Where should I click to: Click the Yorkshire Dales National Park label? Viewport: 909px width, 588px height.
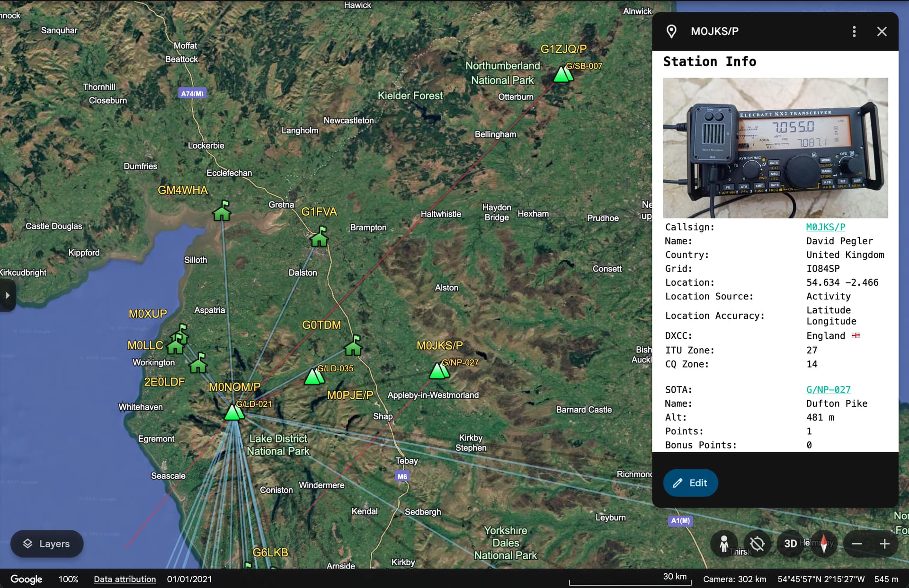tap(506, 543)
